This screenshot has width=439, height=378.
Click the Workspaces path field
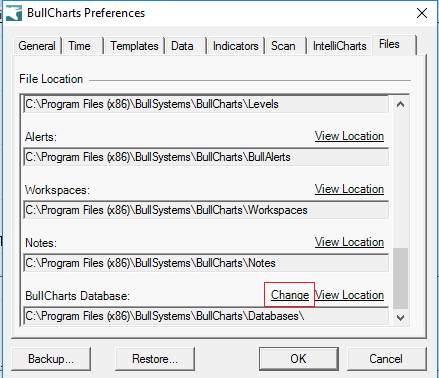click(x=206, y=210)
